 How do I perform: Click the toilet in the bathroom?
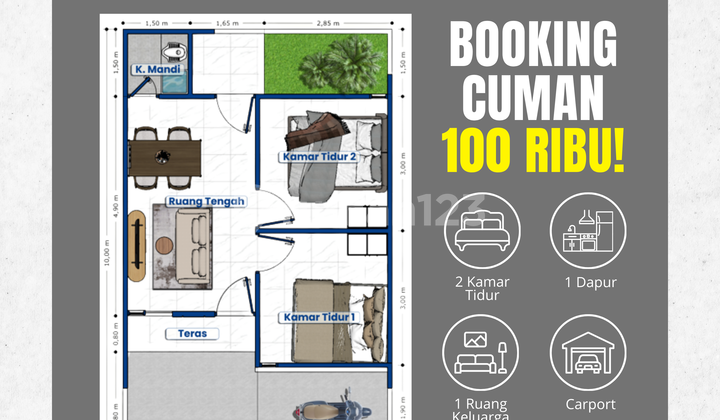pyautogui.click(x=174, y=52)
